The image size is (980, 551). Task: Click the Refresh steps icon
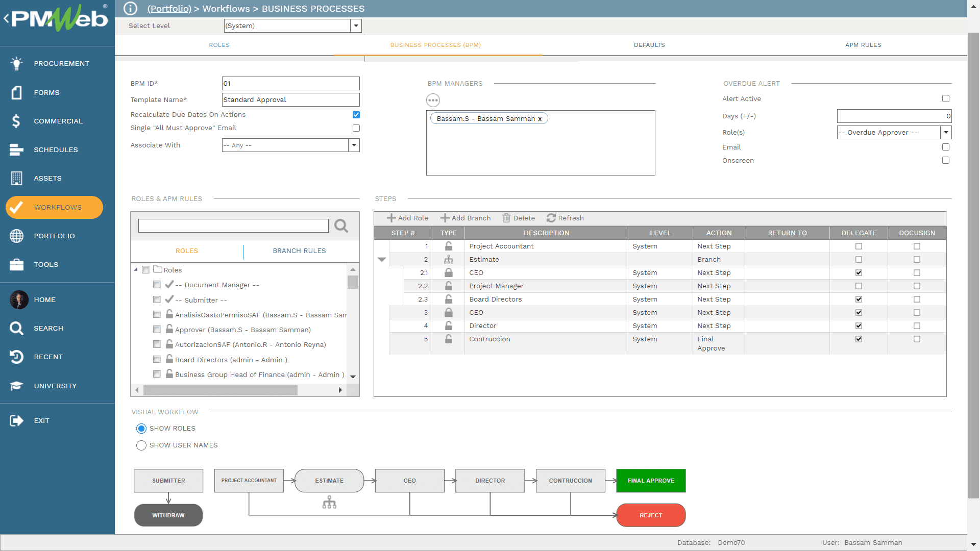(551, 218)
